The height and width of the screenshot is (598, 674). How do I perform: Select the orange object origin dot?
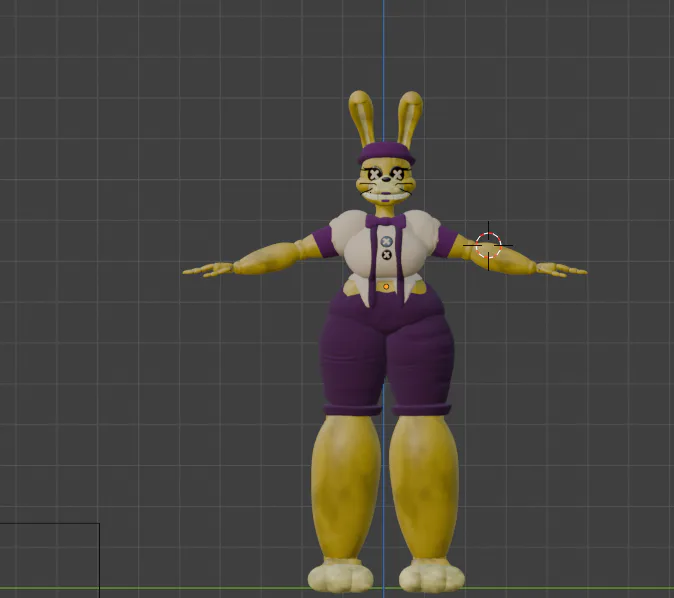tap(386, 286)
